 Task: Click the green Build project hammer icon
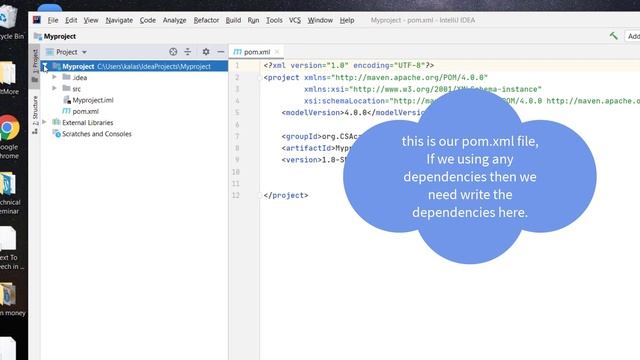(x=613, y=36)
